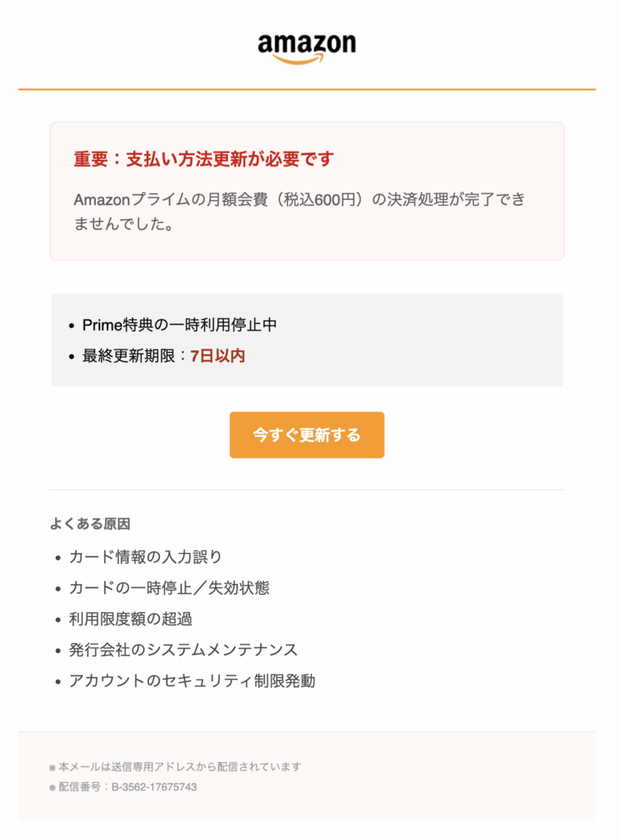620x840 pixels.
Task: Select the Prime特典の一時利用停止中 bullet item
Action: coord(180,325)
